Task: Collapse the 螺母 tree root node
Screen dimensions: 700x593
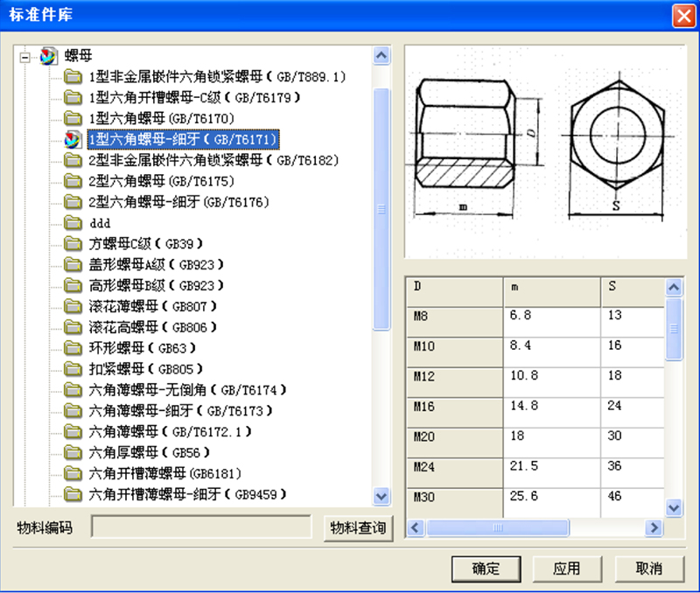Action: 24,57
